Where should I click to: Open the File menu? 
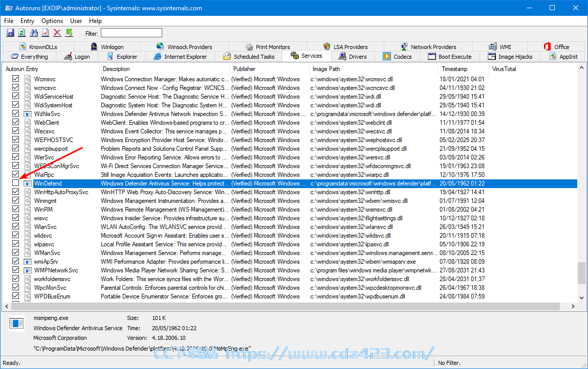(9, 21)
